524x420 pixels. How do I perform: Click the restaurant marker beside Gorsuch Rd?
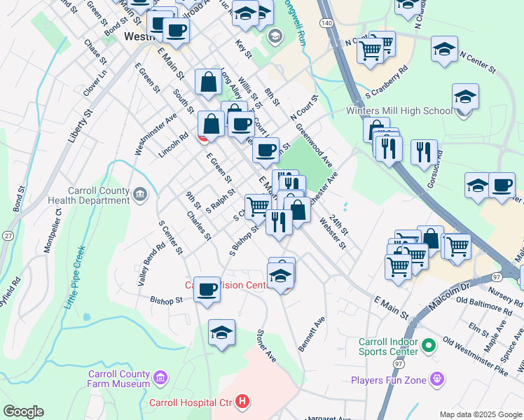[424, 152]
